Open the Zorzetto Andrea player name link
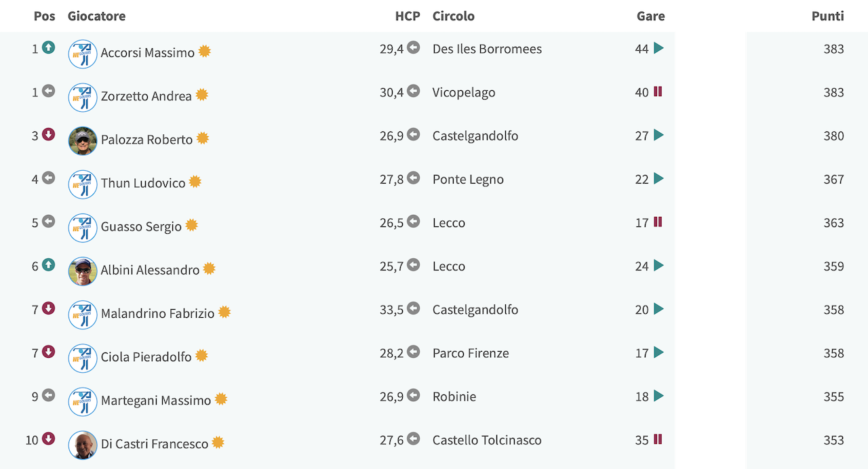 (146, 96)
